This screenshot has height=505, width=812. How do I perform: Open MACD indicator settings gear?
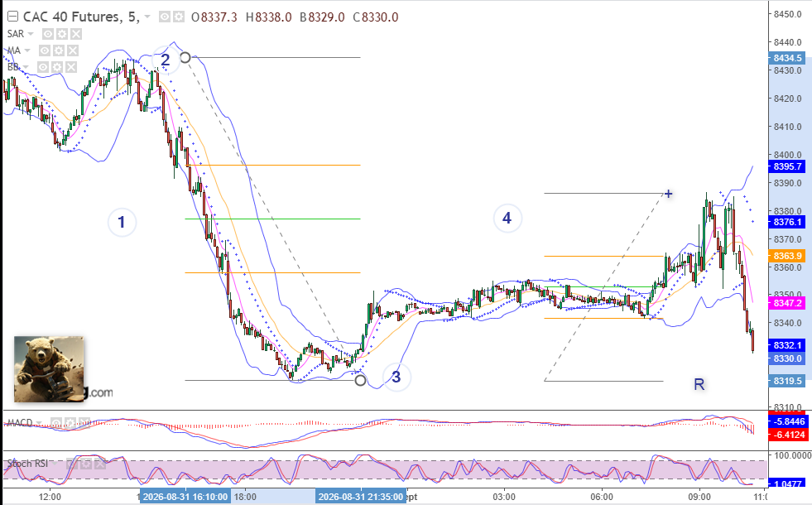pos(70,423)
